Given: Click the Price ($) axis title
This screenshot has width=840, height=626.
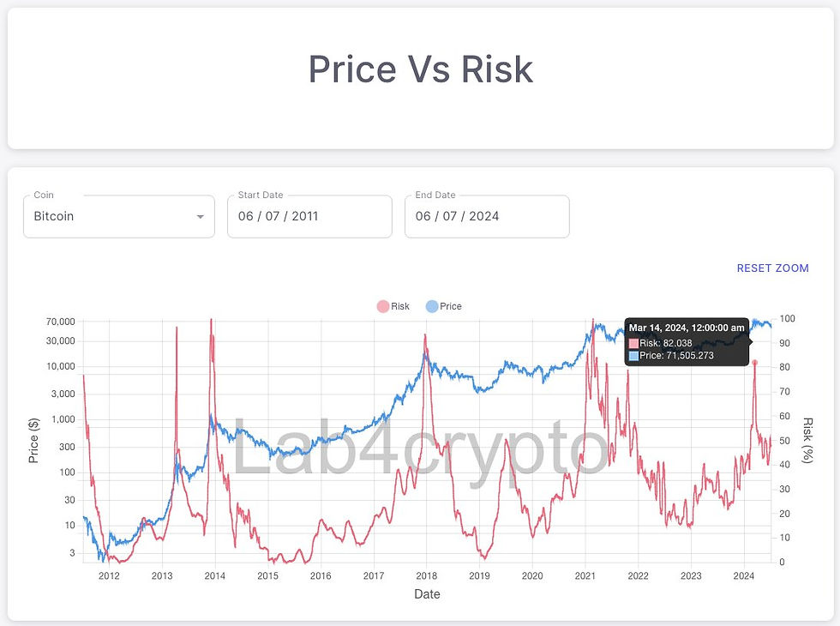Looking at the screenshot, I should [x=34, y=437].
